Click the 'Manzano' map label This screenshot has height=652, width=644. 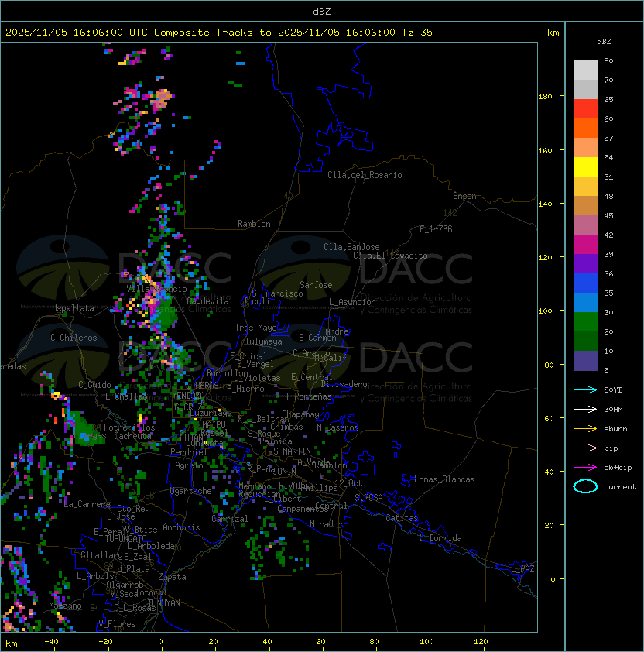pos(65,606)
